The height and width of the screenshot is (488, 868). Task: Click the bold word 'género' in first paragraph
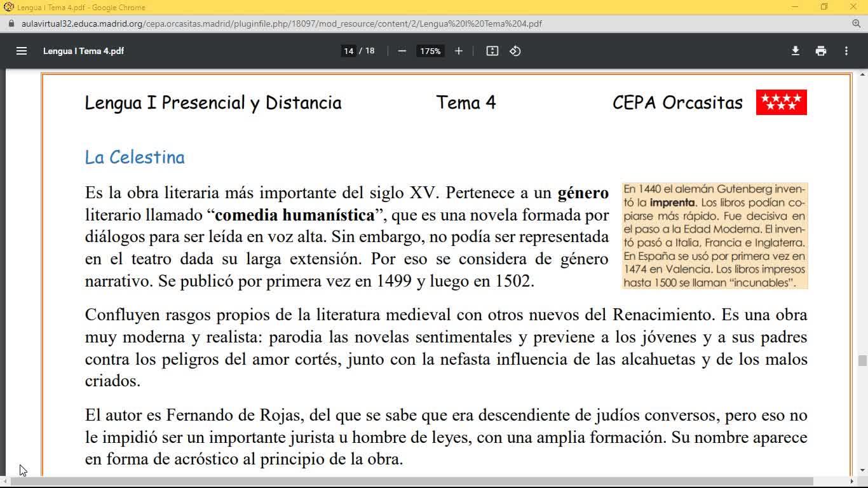pyautogui.click(x=583, y=193)
